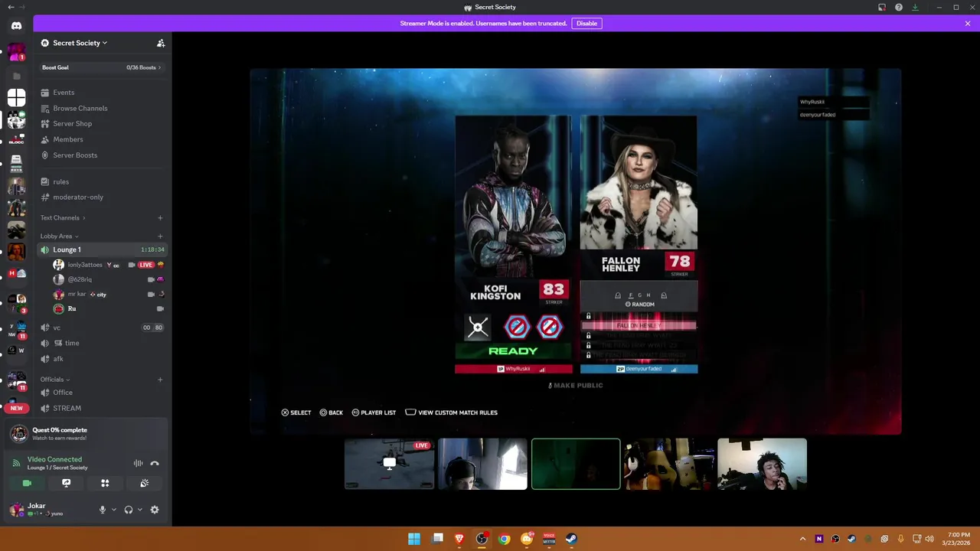Open Voicemeeter from the taskbar
The height and width of the screenshot is (551, 980).
tap(549, 539)
